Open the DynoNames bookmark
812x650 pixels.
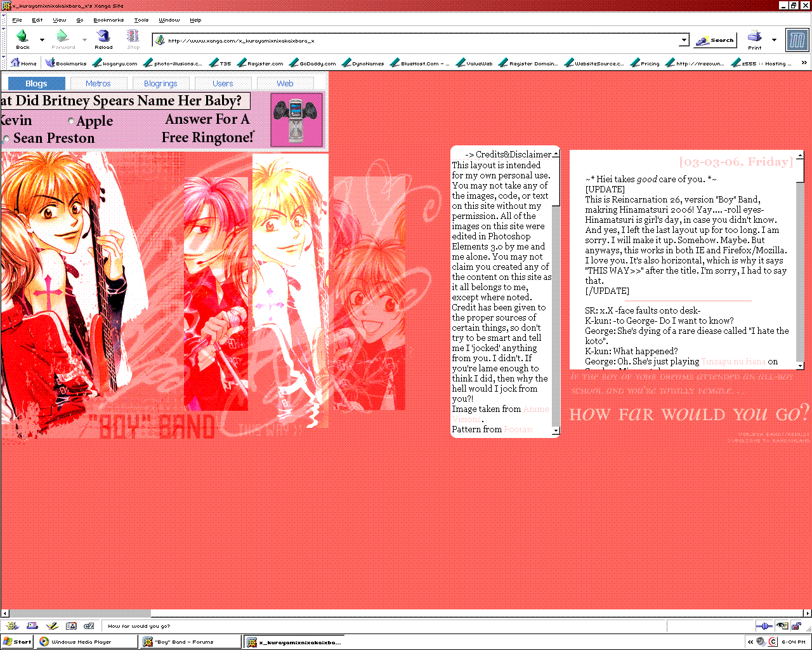pyautogui.click(x=363, y=63)
